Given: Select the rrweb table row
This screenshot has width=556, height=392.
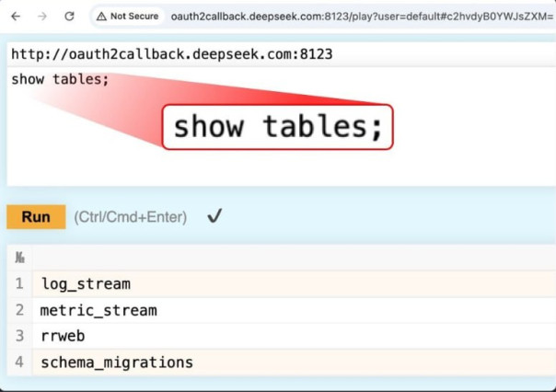Looking at the screenshot, I should coord(63,336).
